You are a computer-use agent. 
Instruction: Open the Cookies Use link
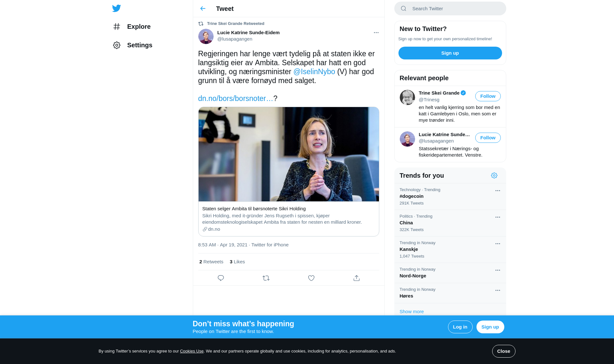192,351
